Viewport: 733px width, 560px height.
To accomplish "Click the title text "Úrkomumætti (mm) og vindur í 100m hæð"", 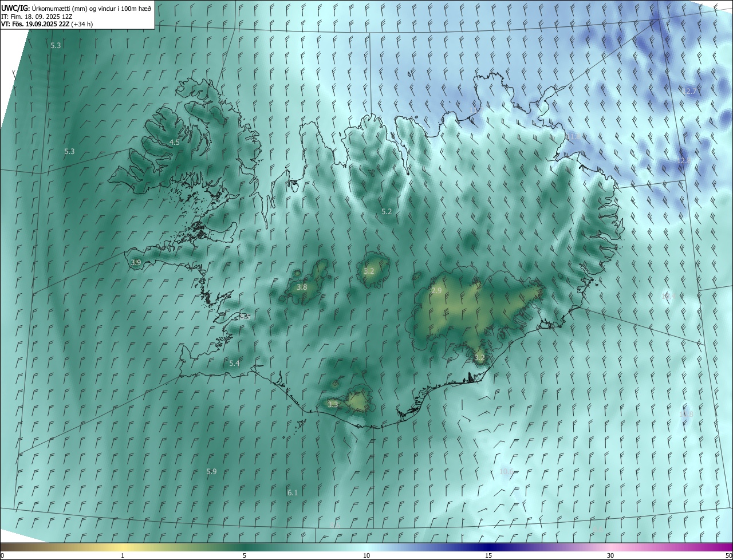I will tap(91, 8).
